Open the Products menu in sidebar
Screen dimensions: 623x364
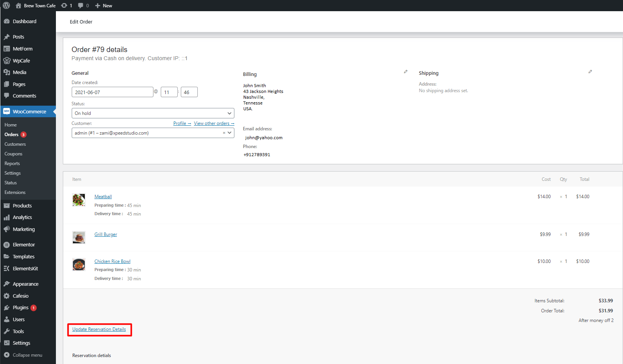pos(22,206)
